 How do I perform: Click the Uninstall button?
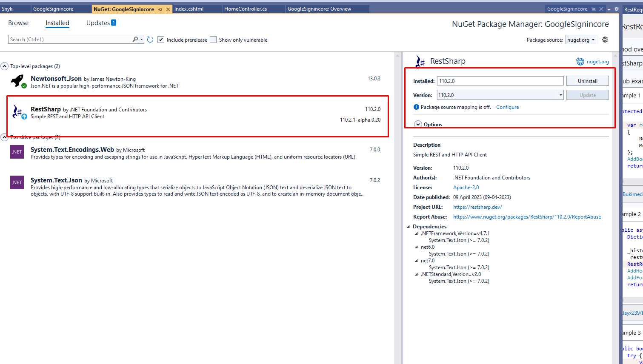click(587, 81)
